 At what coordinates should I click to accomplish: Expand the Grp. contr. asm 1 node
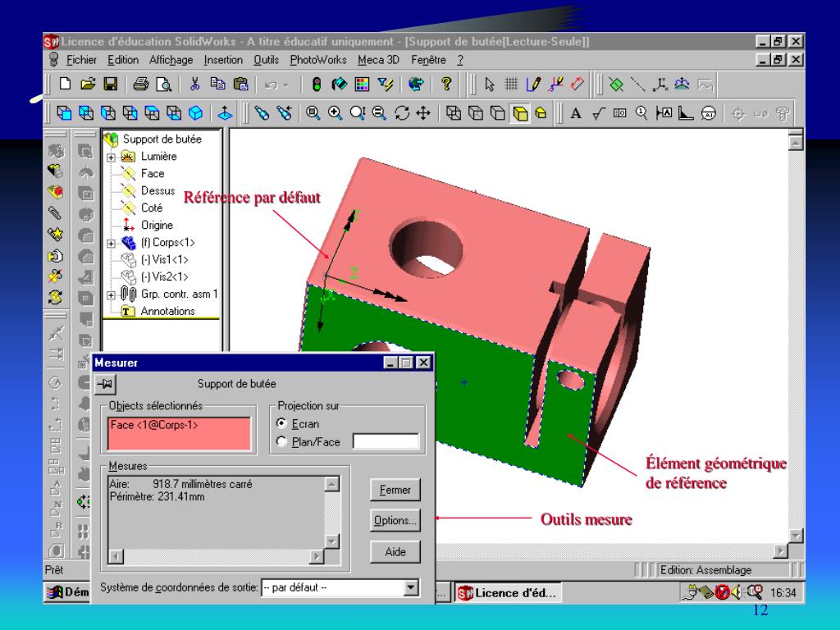click(111, 295)
